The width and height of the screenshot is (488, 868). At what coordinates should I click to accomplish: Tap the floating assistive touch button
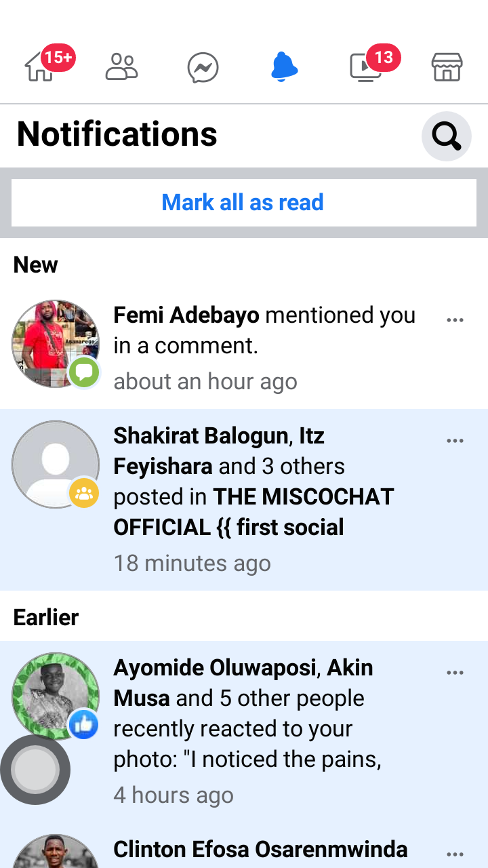tap(35, 770)
